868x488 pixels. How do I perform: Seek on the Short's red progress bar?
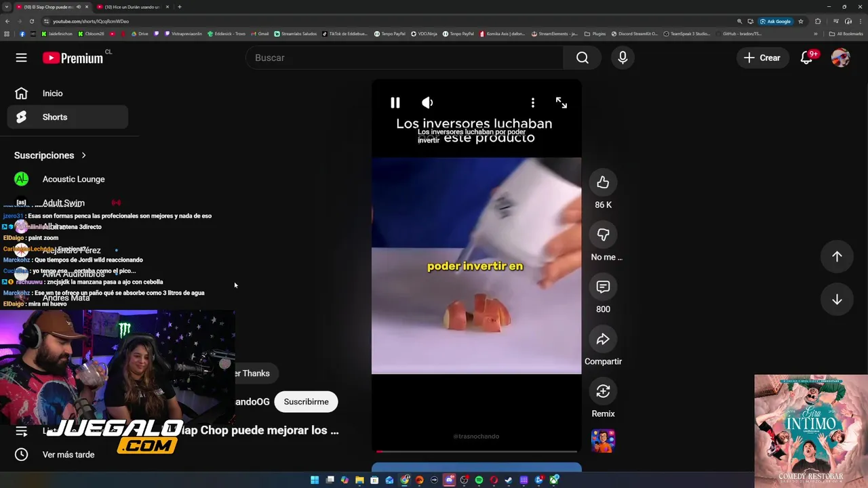click(477, 451)
